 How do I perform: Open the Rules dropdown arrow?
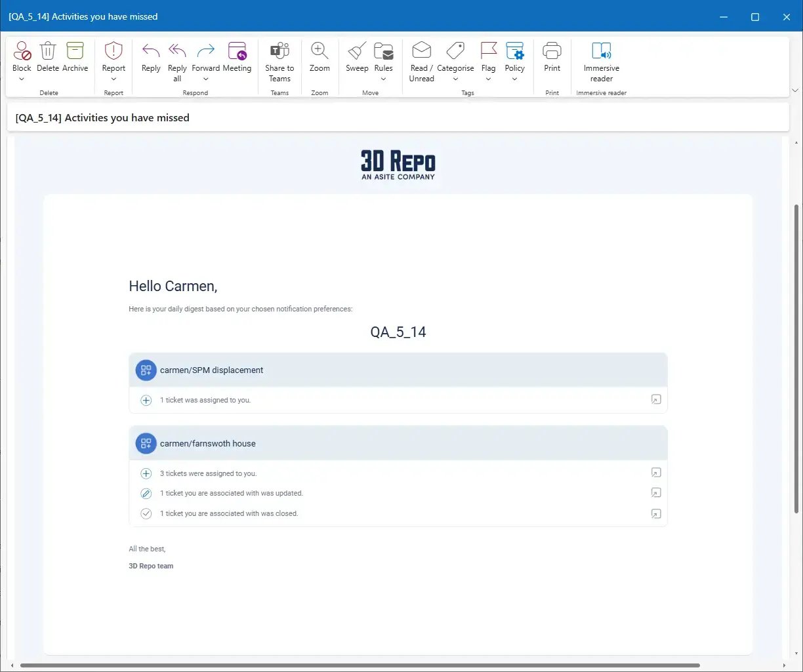384,79
